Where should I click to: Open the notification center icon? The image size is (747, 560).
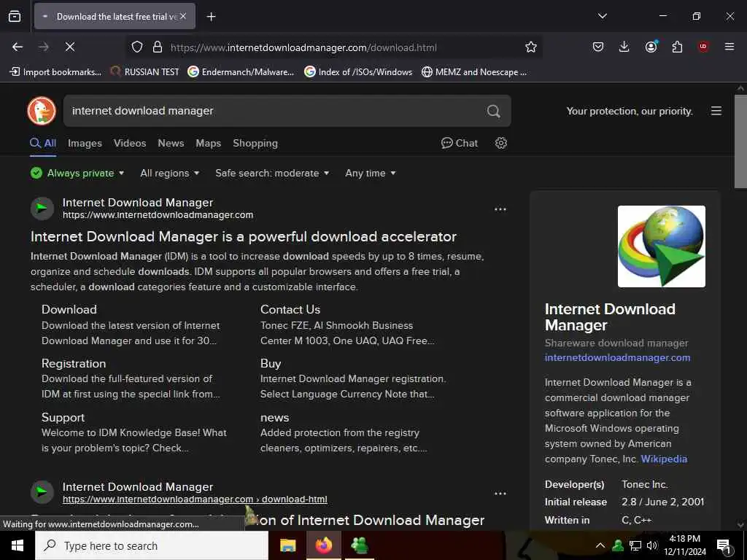tap(723, 546)
